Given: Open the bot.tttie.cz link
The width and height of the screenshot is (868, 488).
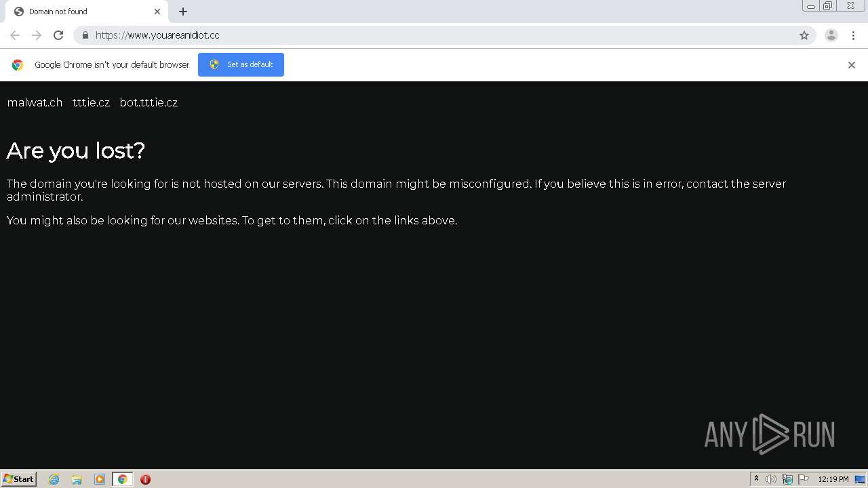Looking at the screenshot, I should pyautogui.click(x=149, y=102).
